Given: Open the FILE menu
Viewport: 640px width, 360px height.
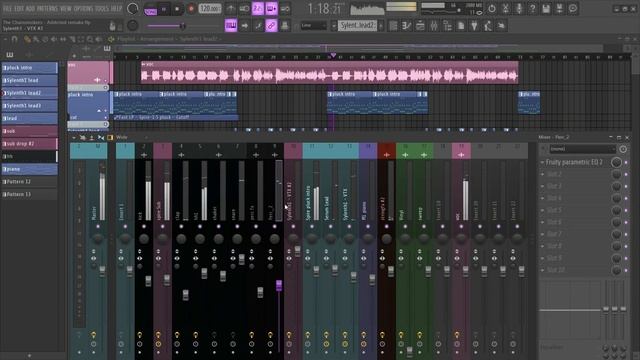Looking at the screenshot, I should coord(7,9).
